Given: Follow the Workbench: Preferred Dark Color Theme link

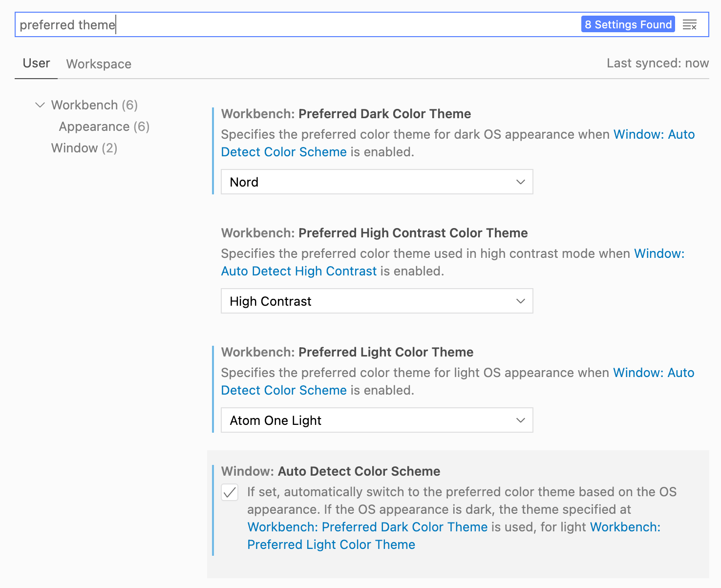Looking at the screenshot, I should pos(367,527).
